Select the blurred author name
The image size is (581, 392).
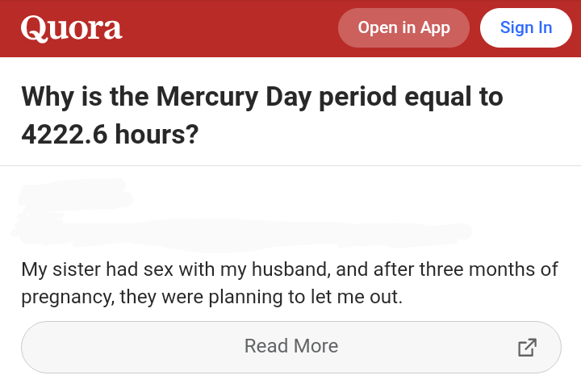[x=74, y=194]
